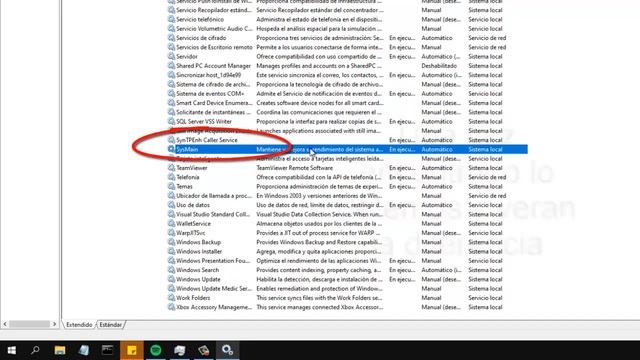This screenshot has width=640, height=360.
Task: Click the gear icon beside Shared PC Account Manager
Action: point(171,66)
